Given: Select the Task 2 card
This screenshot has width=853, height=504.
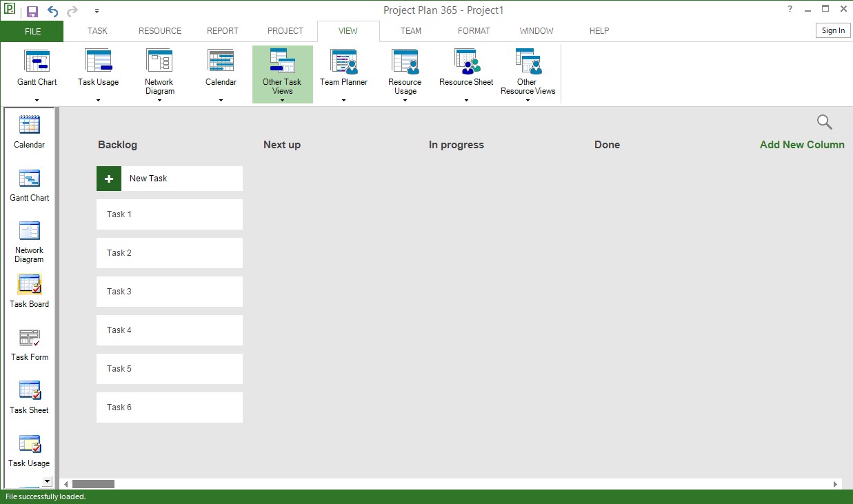Looking at the screenshot, I should [x=170, y=253].
